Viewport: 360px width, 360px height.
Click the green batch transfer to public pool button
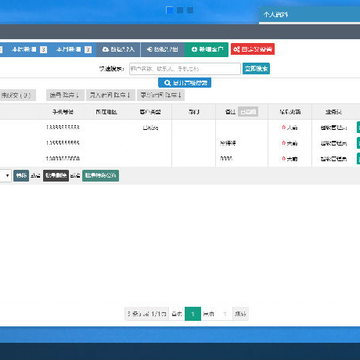click(x=101, y=176)
